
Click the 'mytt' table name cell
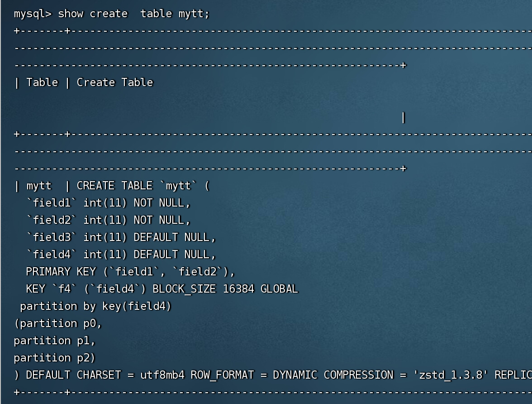(39, 186)
